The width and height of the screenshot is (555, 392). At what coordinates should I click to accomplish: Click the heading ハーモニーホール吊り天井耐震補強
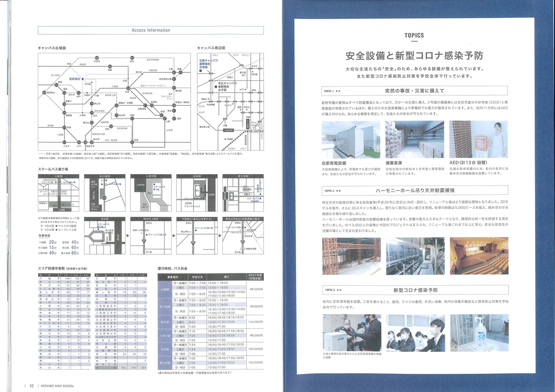(x=415, y=191)
